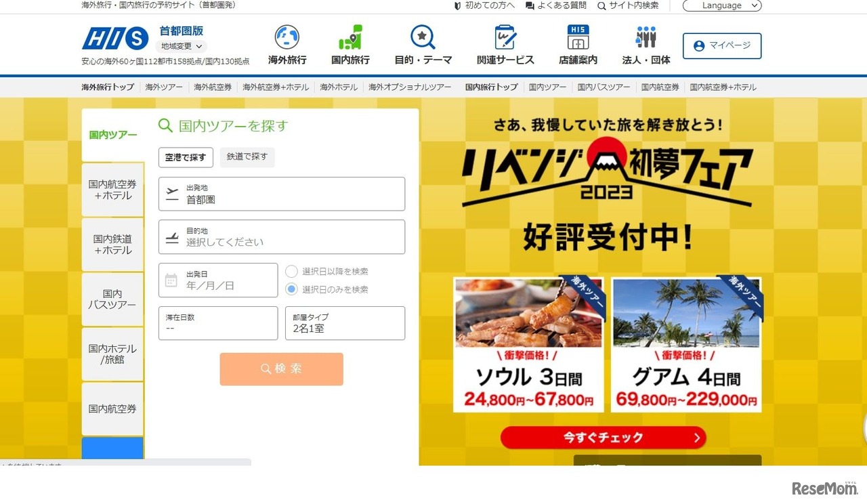Click the リベンジ初夢フェア 2023 banner title
This screenshot has width=867, height=504.
point(607,172)
